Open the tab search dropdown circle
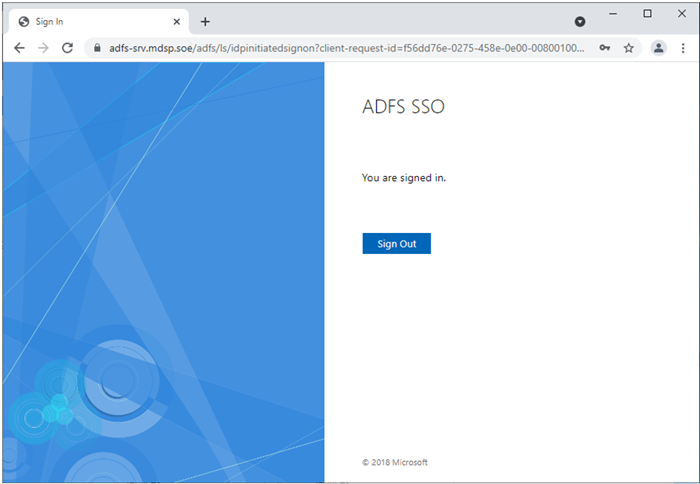 [580, 21]
